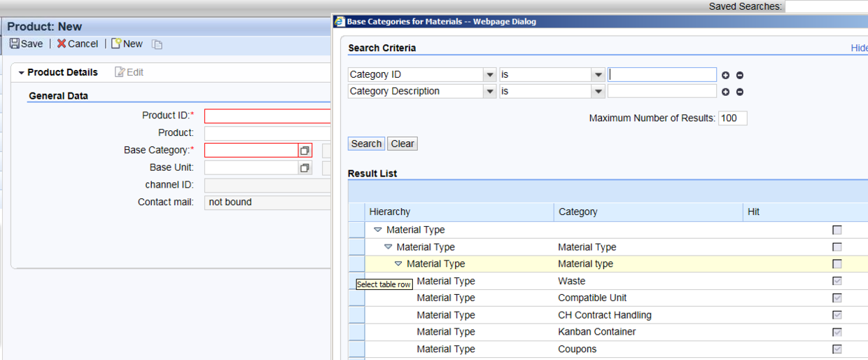
Task: Toggle the Hit checkbox for Waste row
Action: [837, 281]
